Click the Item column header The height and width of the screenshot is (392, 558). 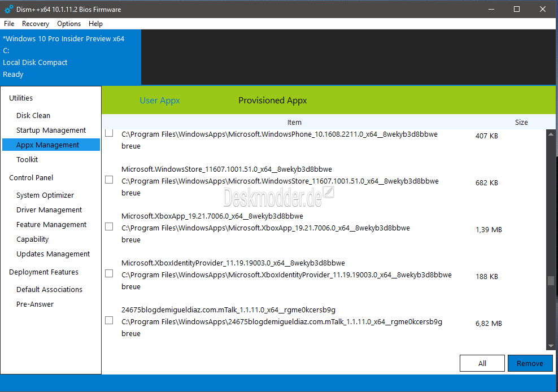294,122
